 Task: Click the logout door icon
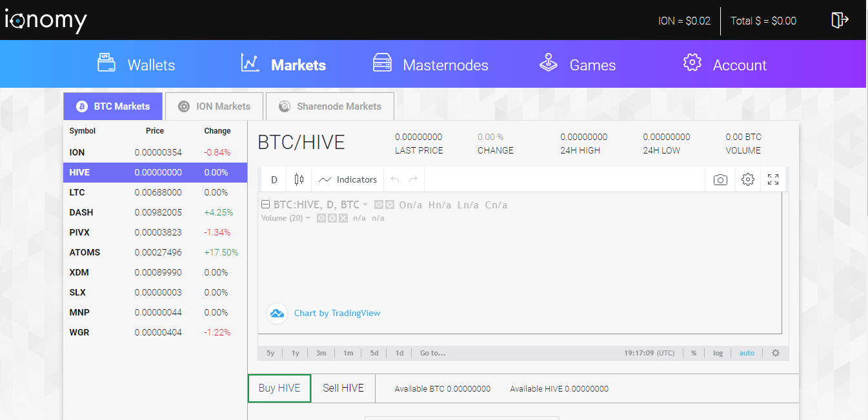click(840, 20)
